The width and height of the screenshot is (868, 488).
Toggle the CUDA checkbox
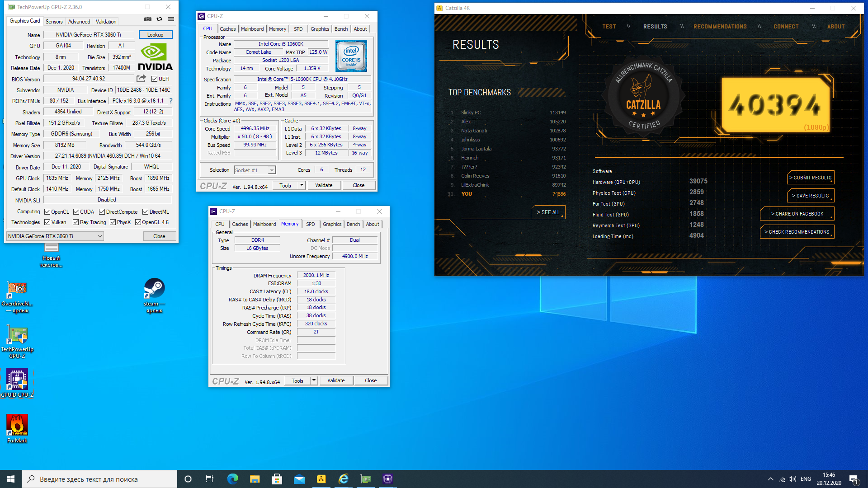tap(76, 211)
